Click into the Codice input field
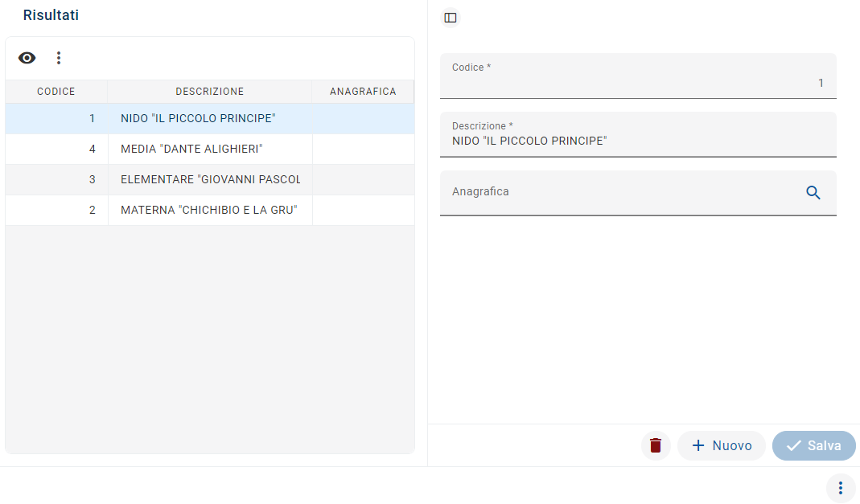 pos(637,83)
